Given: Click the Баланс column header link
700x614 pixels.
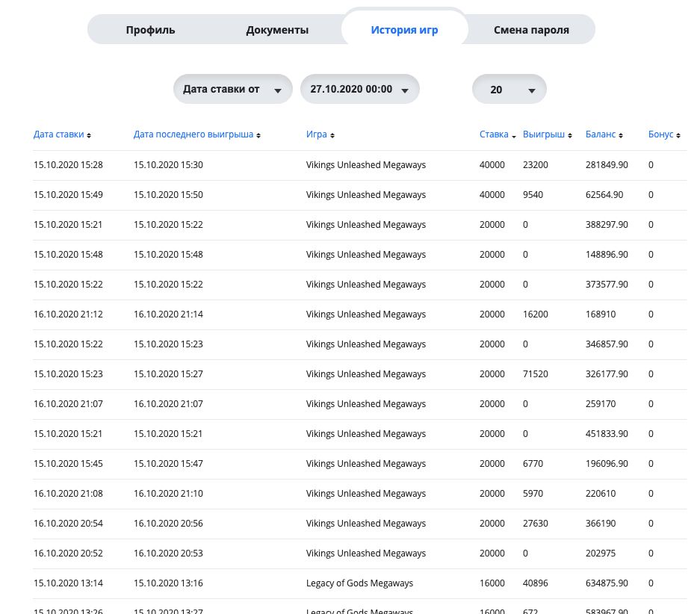Looking at the screenshot, I should pyautogui.click(x=601, y=134).
